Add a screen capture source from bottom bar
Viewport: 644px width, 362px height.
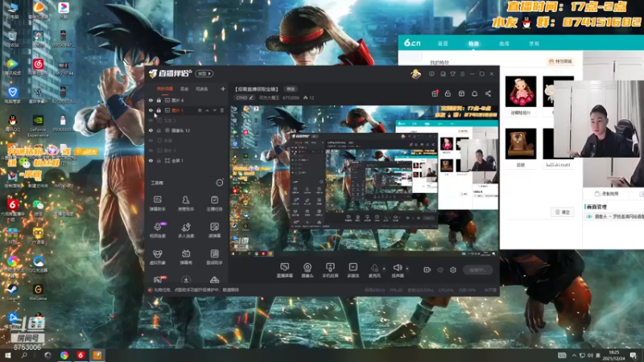click(285, 270)
